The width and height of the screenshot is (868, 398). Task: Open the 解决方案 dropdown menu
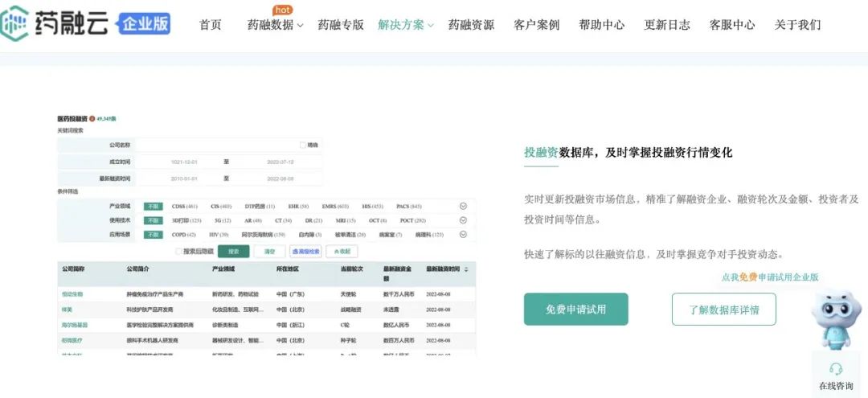coord(405,25)
